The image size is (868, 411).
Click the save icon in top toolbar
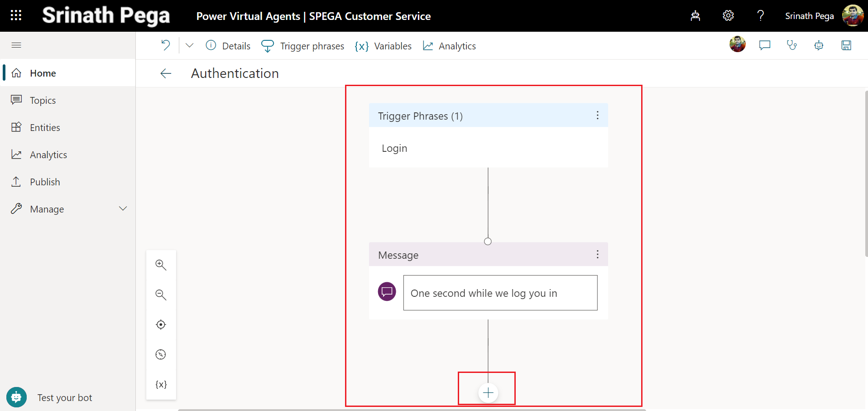[846, 45]
